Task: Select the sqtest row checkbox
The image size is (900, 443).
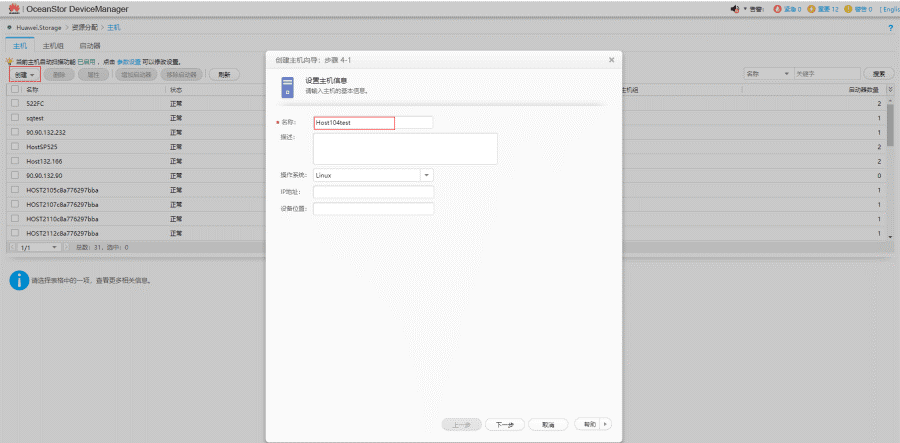Action: click(15, 118)
